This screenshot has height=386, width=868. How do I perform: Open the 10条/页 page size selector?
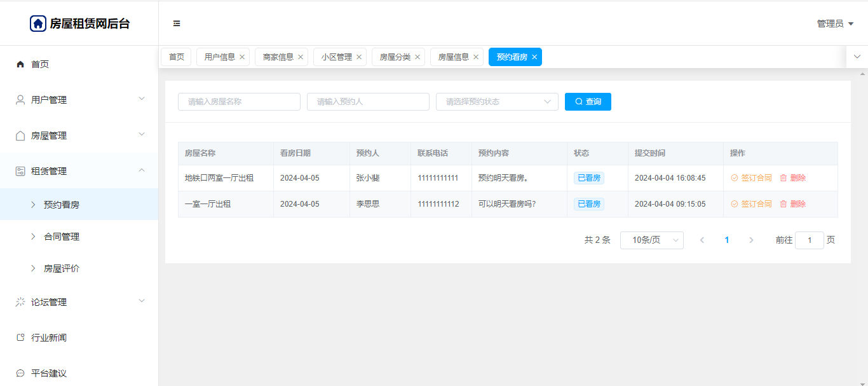coord(651,240)
